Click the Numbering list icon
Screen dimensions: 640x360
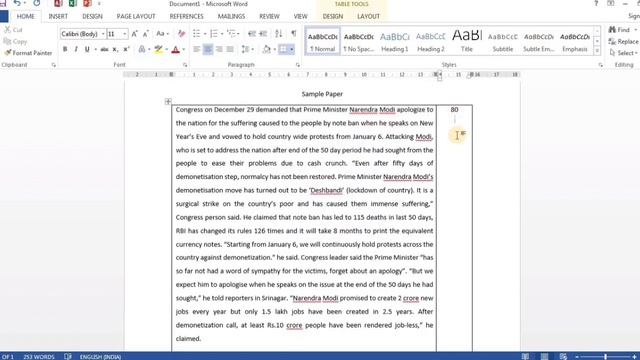[x=213, y=34]
